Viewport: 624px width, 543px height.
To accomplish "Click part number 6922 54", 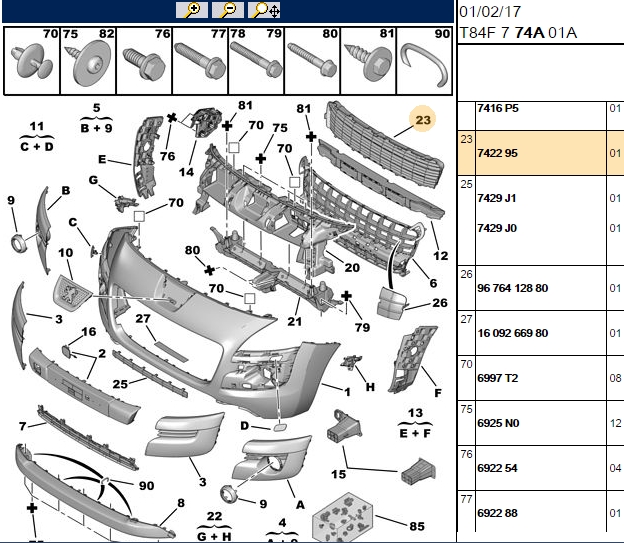I will (x=497, y=468).
